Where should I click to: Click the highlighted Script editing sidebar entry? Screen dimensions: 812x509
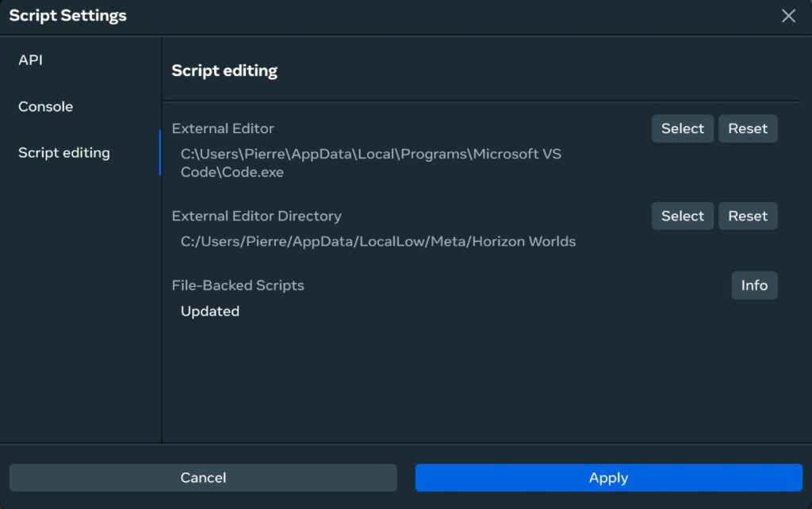click(x=64, y=152)
